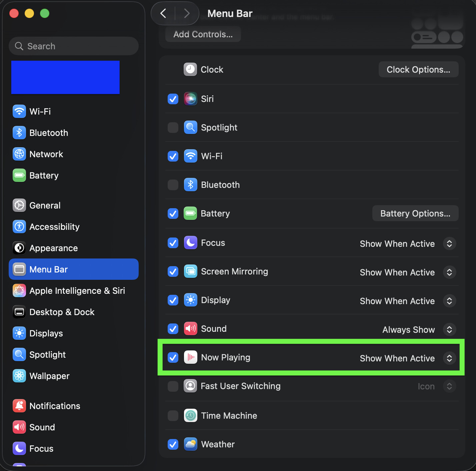Open Now Playing's Show When Active dropdown
This screenshot has height=471, width=476.
coord(449,358)
